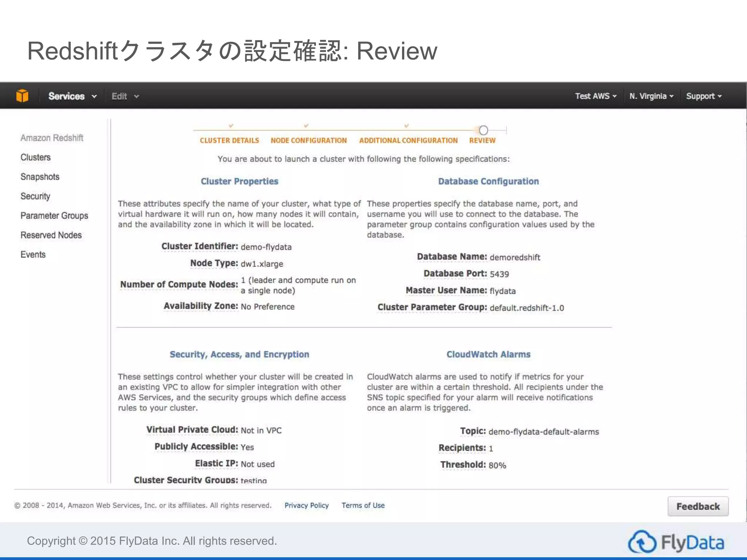Select the demo-flydata cluster identifier value
The height and width of the screenshot is (560, 747).
[x=266, y=247]
